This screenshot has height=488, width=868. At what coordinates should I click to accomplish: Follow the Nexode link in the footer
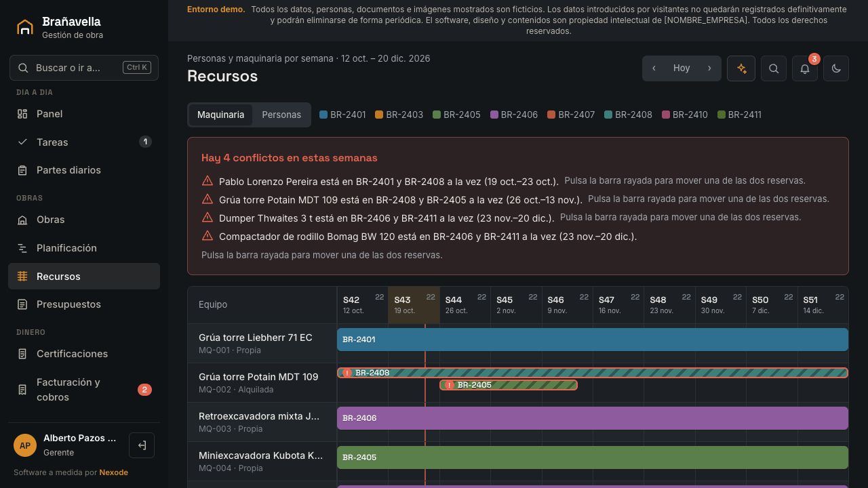(x=114, y=472)
